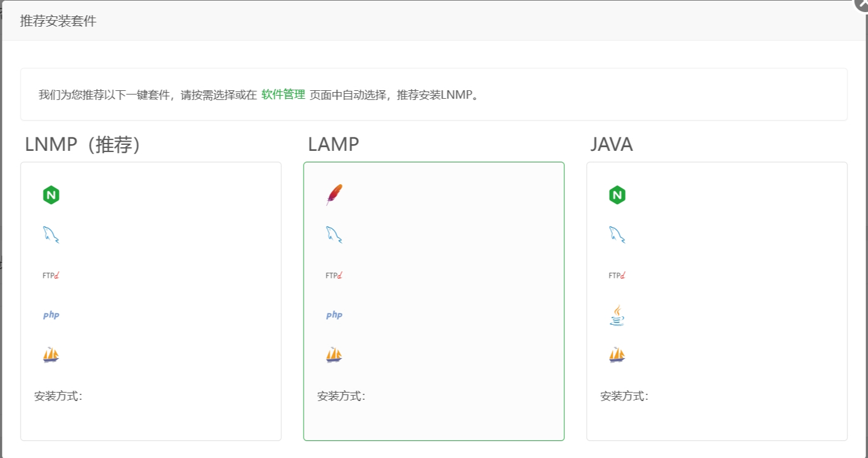
Task: Select the LNMP（推荐） heading
Action: (84, 144)
